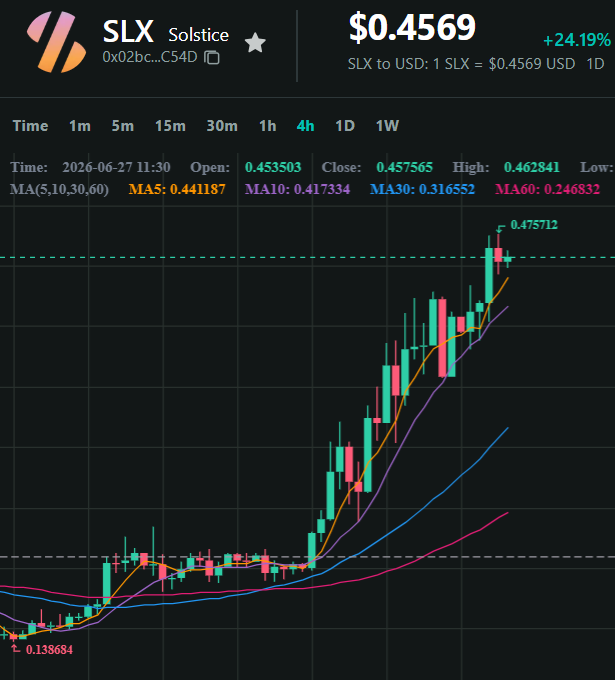Select the active 4h interval
Viewport: 615px width, 680px height.
(x=305, y=126)
